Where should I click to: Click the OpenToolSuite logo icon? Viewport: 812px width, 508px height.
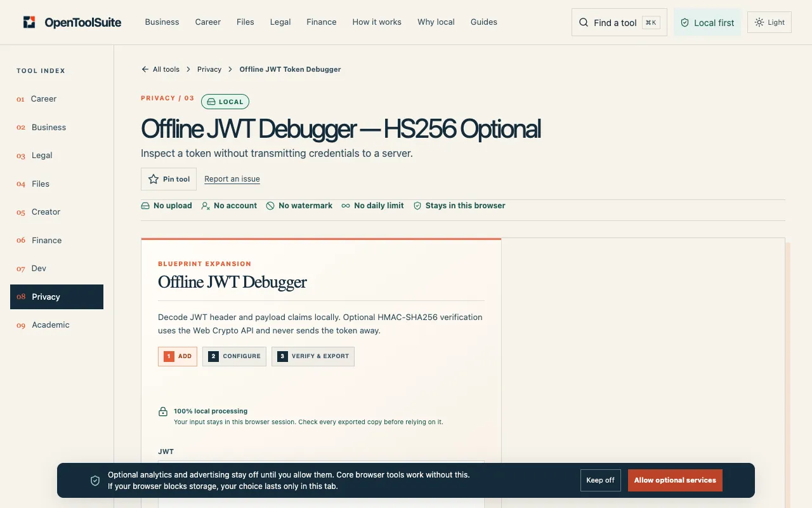tap(29, 22)
